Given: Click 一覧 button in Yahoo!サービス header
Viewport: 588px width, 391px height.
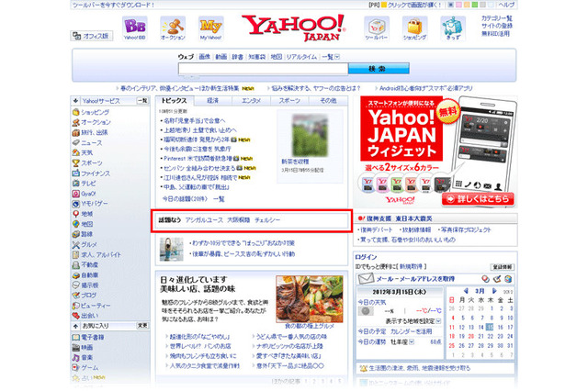Looking at the screenshot, I should click(142, 101).
